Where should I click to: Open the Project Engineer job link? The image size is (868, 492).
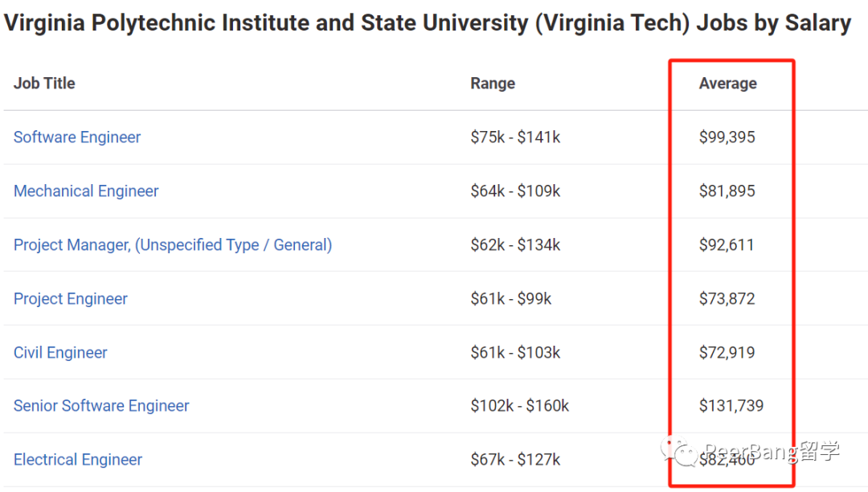[70, 299]
